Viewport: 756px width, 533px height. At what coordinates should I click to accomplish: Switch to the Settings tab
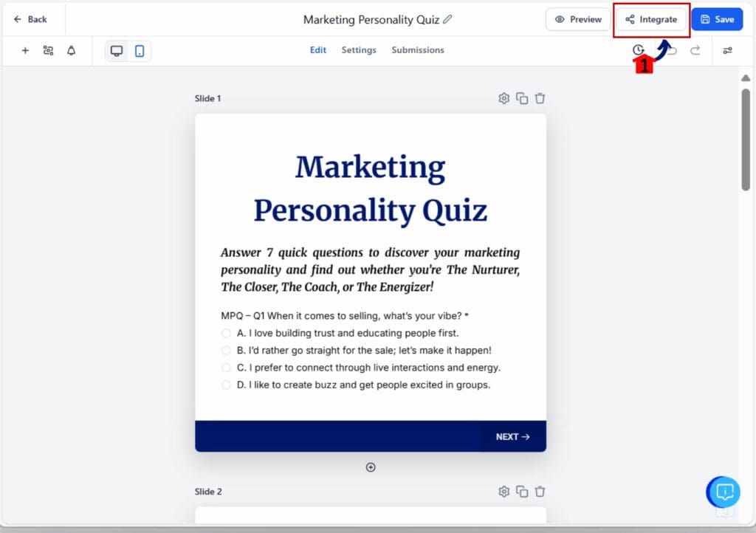359,50
